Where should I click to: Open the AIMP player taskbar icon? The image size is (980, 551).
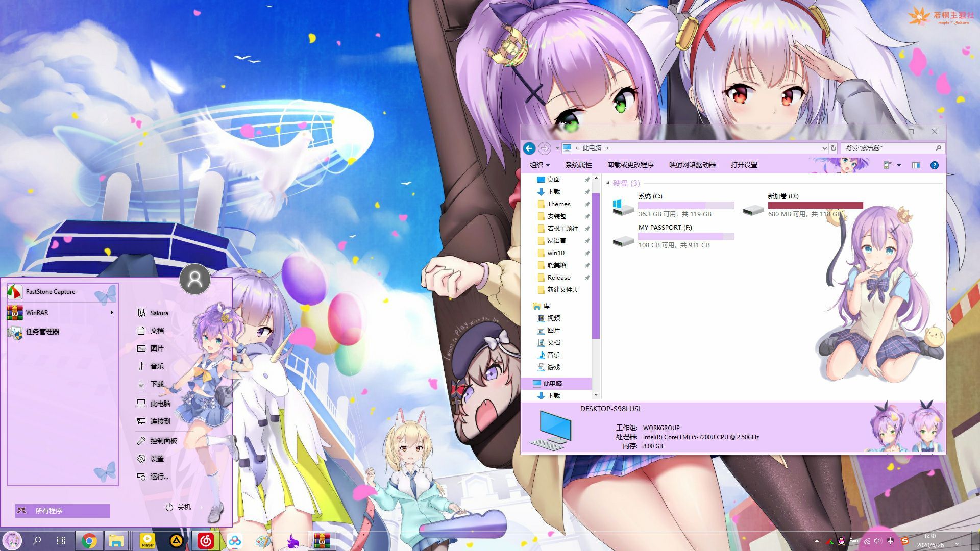[x=177, y=541]
